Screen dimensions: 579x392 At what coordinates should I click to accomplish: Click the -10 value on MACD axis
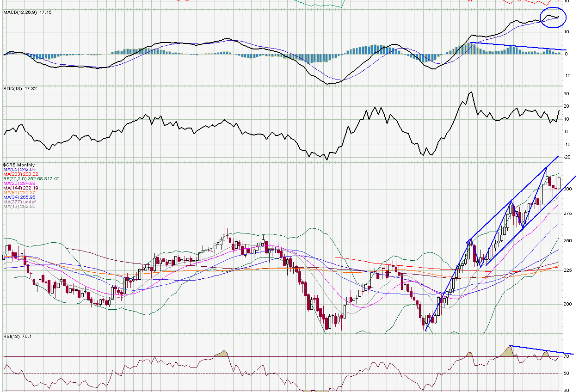coord(566,76)
